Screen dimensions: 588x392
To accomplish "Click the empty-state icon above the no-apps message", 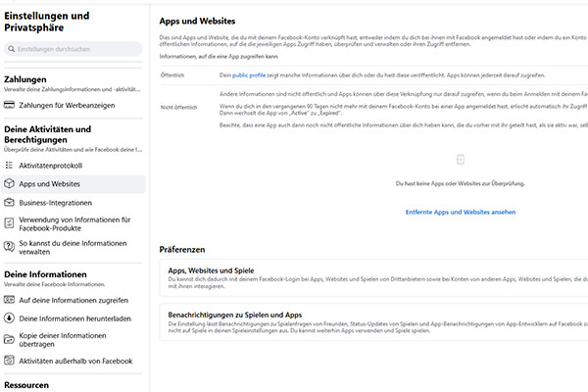I will (460, 160).
